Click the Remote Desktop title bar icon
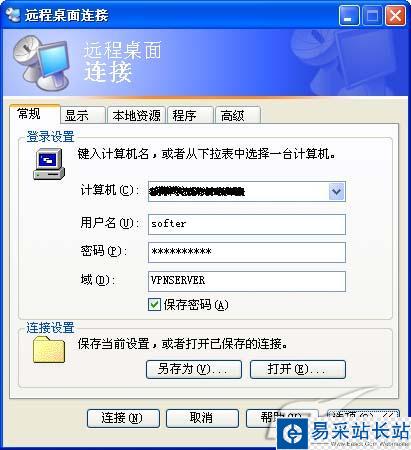Image resolution: width=411 pixels, height=450 pixels. click(14, 15)
